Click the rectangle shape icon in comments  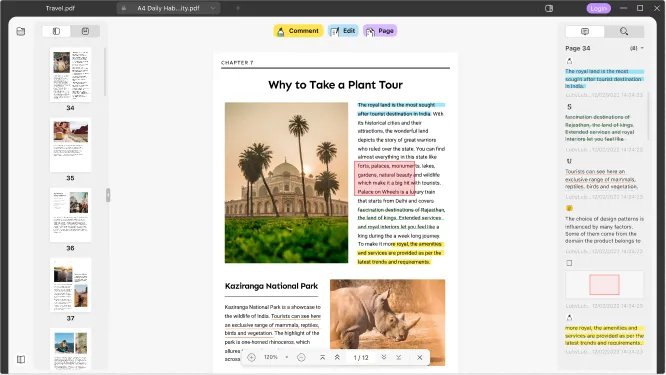(569, 263)
